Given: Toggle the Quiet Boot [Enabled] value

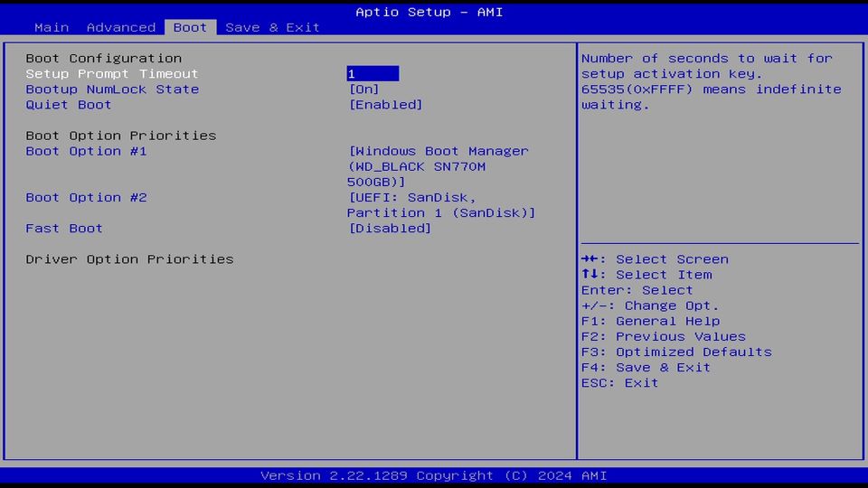Looking at the screenshot, I should 385,105.
